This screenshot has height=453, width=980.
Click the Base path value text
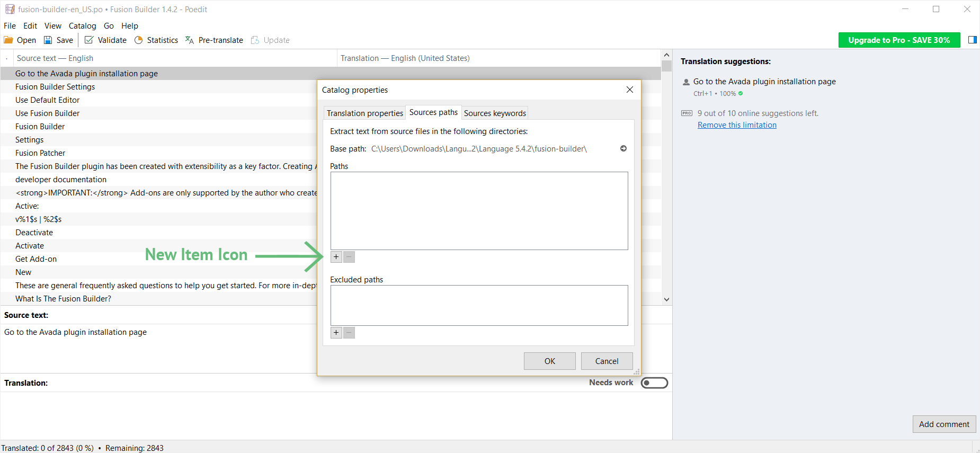pos(479,149)
